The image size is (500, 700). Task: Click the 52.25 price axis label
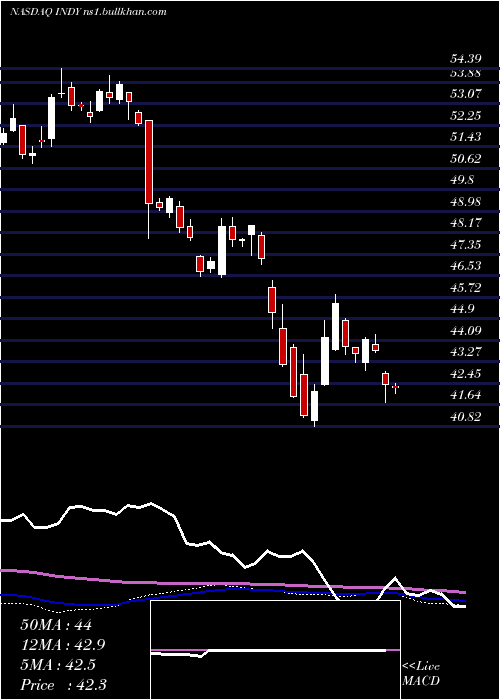465,116
